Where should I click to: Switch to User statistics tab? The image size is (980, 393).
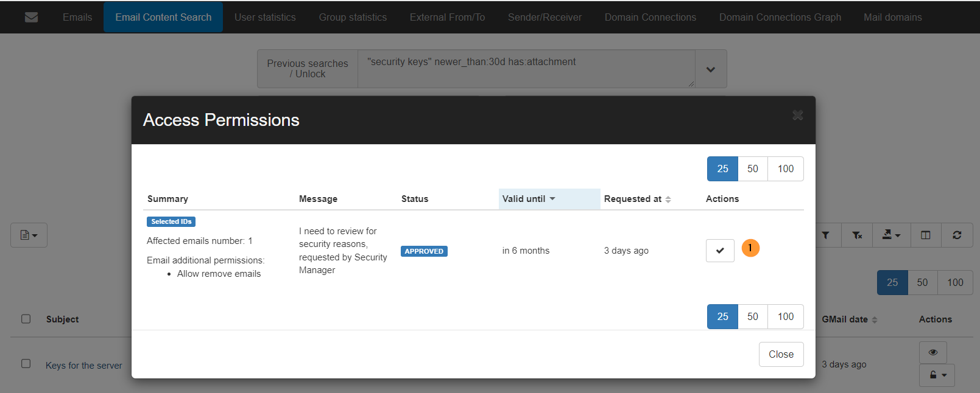click(265, 17)
